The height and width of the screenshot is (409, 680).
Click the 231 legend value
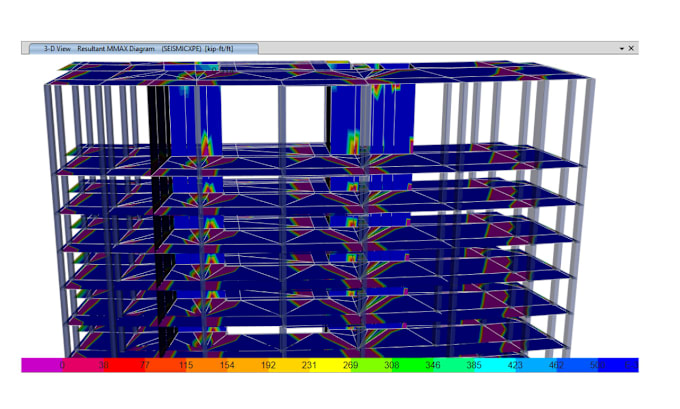309,365
